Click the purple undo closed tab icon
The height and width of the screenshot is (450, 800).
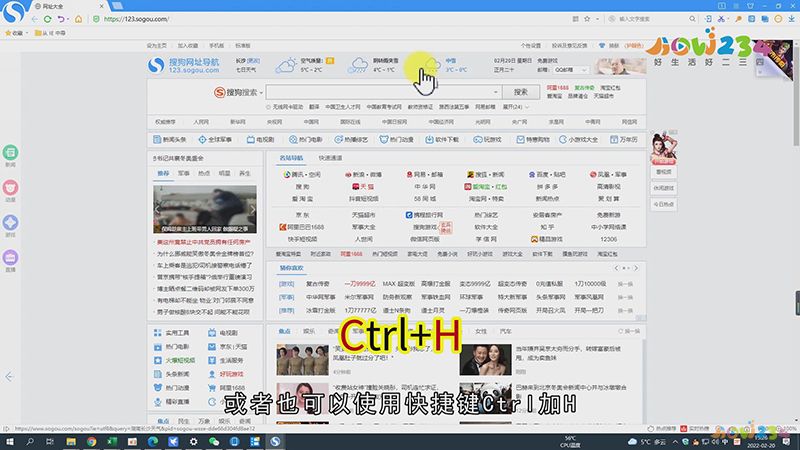pos(60,19)
